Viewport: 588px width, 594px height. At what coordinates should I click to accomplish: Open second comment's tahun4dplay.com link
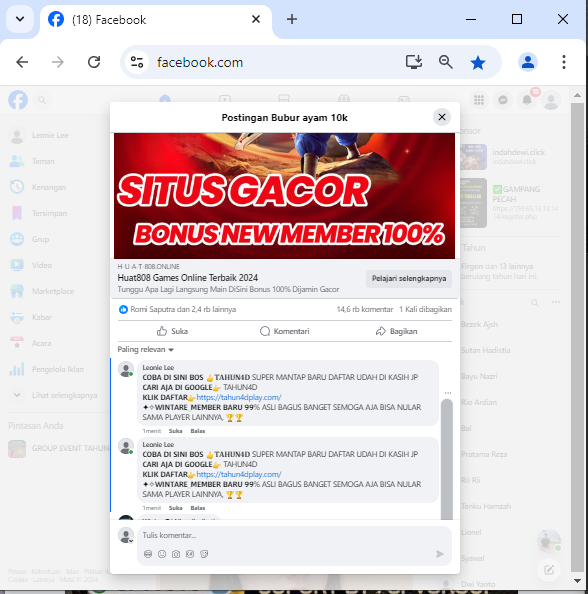[x=239, y=474]
